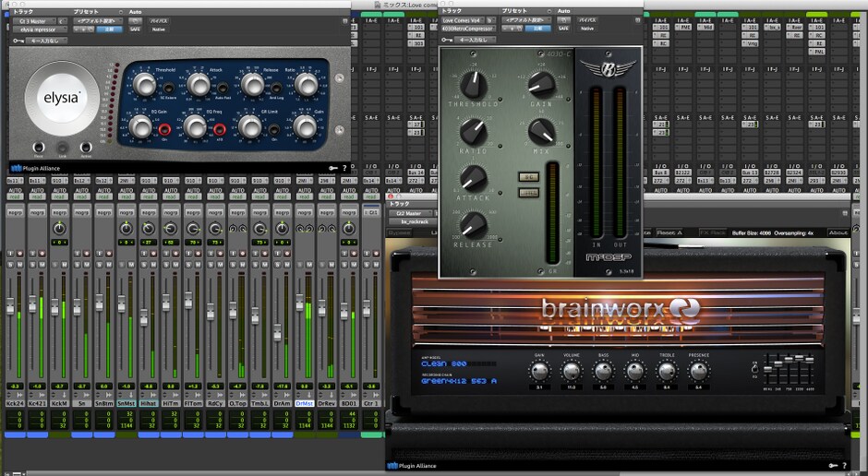Image resolution: width=868 pixels, height=476 pixels.
Task: Select the DrMst track name
Action: pos(304,403)
